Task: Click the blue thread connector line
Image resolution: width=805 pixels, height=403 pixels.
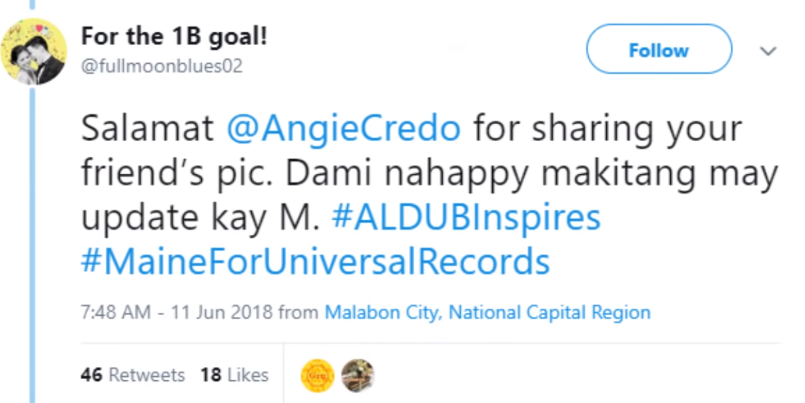Action: pyautogui.click(x=32, y=245)
